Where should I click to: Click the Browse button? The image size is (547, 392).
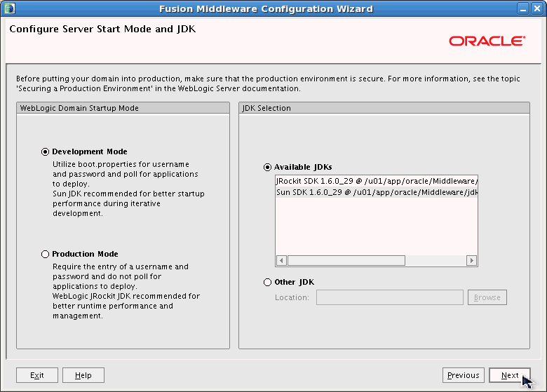pos(487,297)
